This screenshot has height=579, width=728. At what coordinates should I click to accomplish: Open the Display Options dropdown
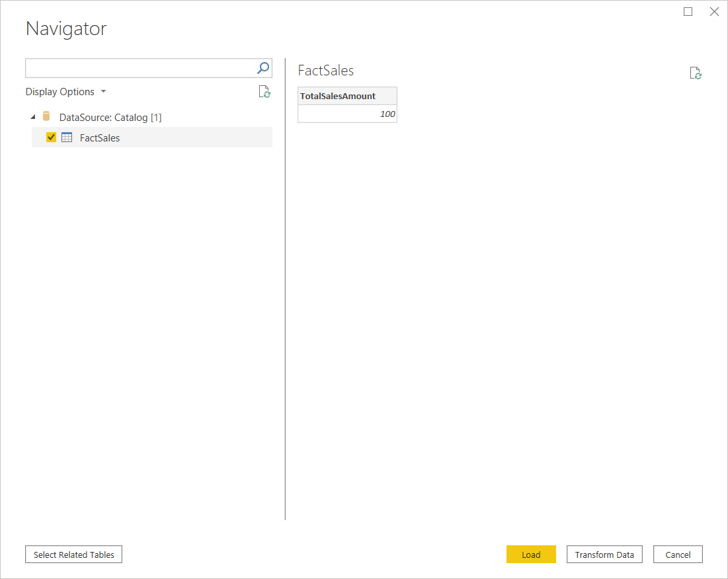click(66, 92)
